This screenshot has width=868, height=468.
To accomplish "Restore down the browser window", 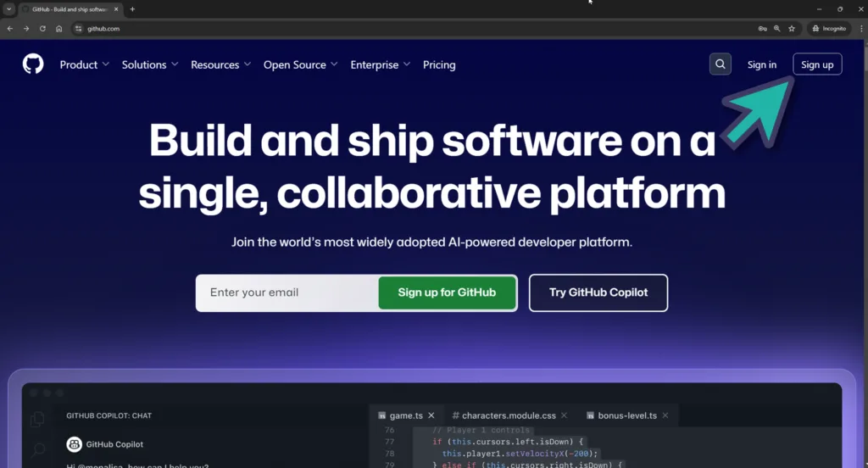I will pyautogui.click(x=840, y=9).
